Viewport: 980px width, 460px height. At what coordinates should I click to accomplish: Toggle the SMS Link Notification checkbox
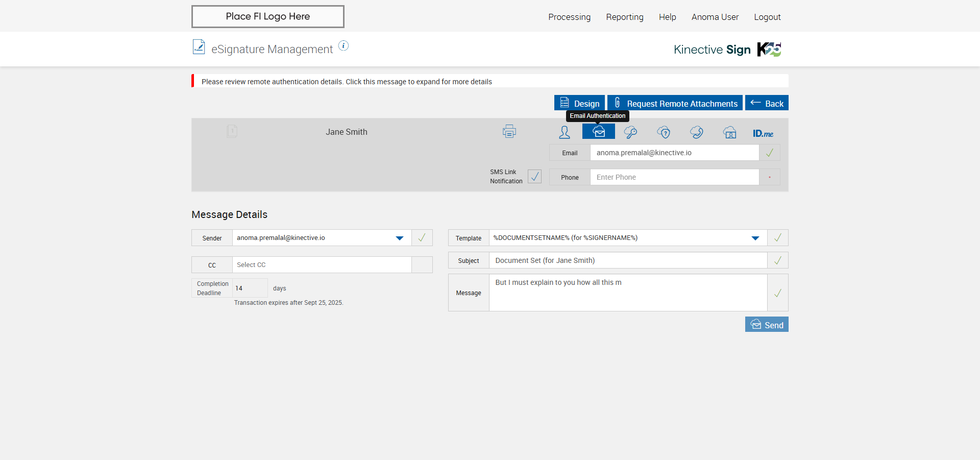[534, 177]
